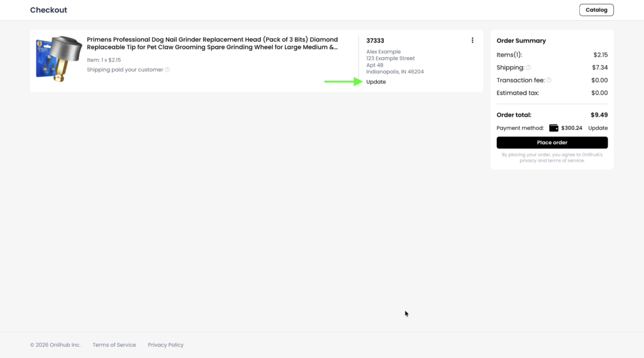Click the Shipping paid your customer text
Viewport: 644px width, 358px height.
tap(125, 70)
